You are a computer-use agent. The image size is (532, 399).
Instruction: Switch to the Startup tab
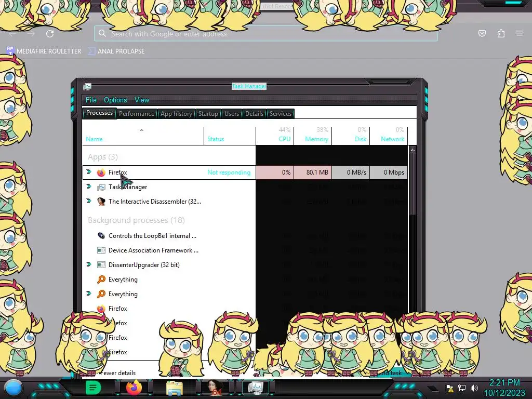pos(208,114)
